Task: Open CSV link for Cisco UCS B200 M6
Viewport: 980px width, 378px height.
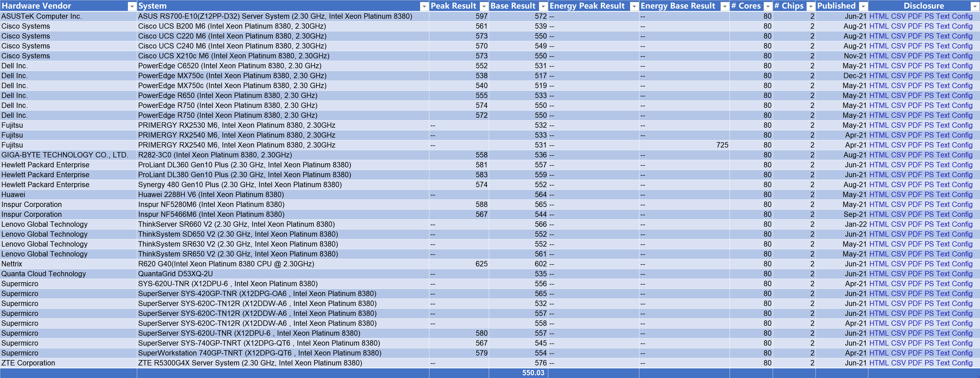Action: coord(898,26)
